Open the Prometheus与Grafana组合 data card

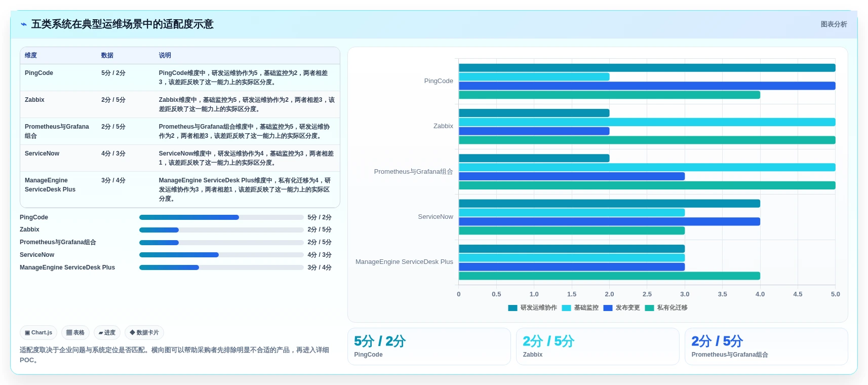click(766, 346)
